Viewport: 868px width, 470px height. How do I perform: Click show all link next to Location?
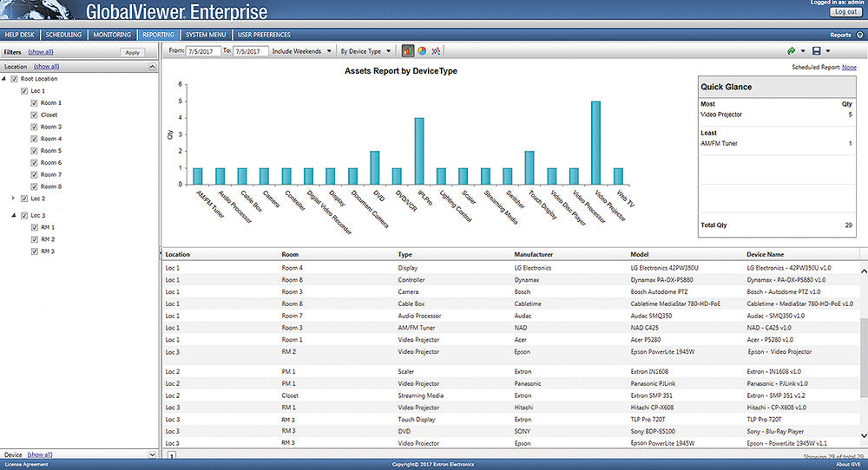coord(47,67)
